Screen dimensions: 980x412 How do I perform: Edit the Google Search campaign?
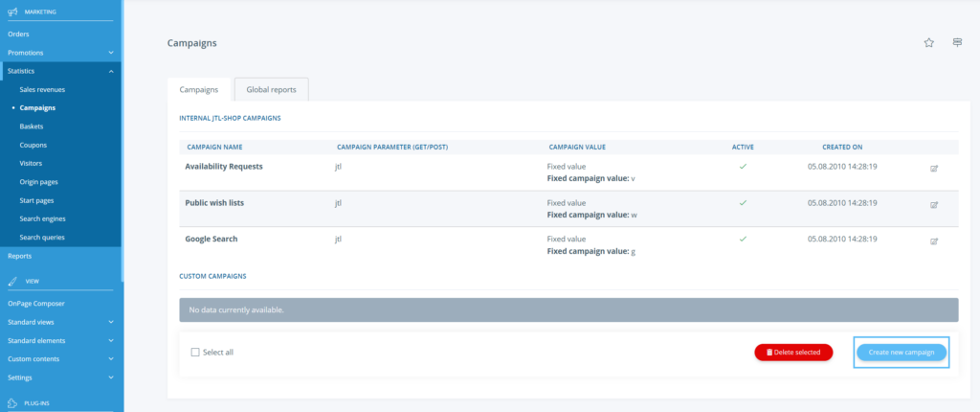click(x=934, y=240)
